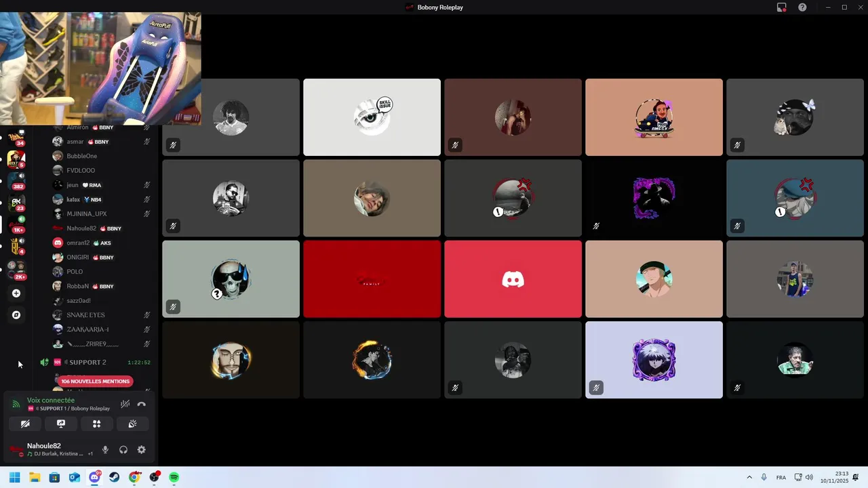Open the gaming chair video preview
This screenshot has height=488, width=868.
coord(100,68)
